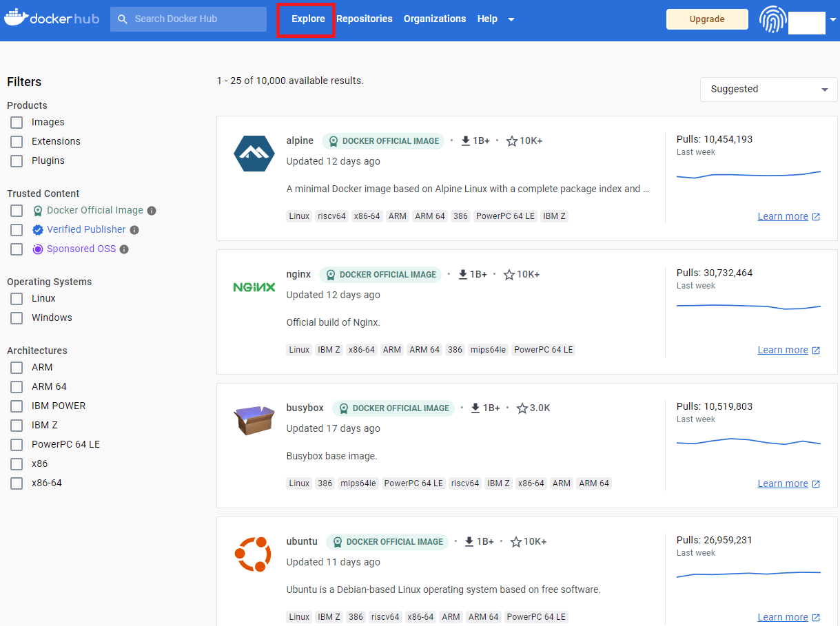Viewport: 840px width, 626px height.
Task: Click the mips64le tag on nginx card
Action: (488, 350)
